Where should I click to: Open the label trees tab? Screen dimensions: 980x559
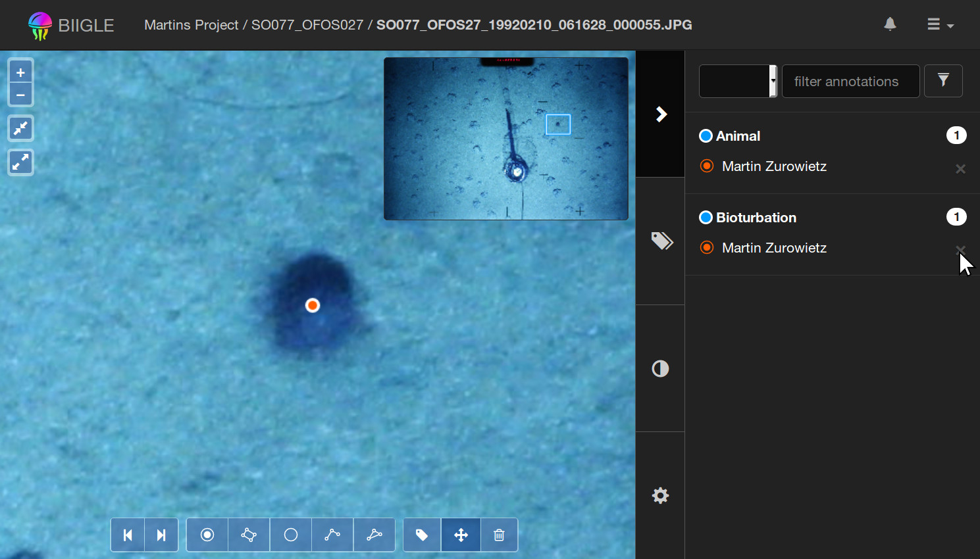(661, 241)
